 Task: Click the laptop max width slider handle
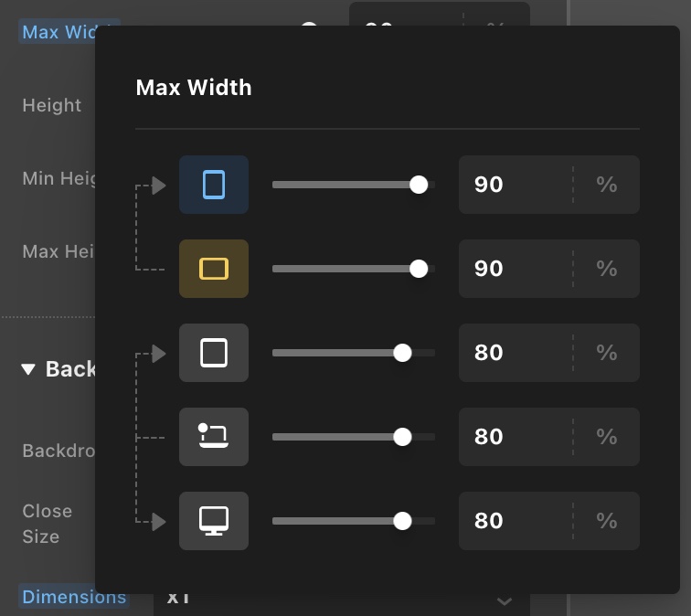pyautogui.click(x=402, y=437)
